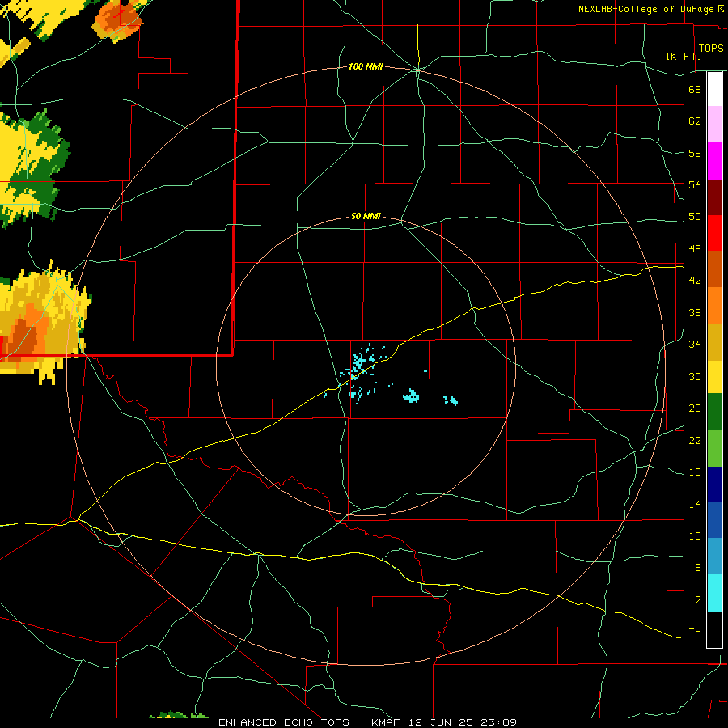Screen dimensions: 728x728
Task: Click legend value 46
Action: 695,249
